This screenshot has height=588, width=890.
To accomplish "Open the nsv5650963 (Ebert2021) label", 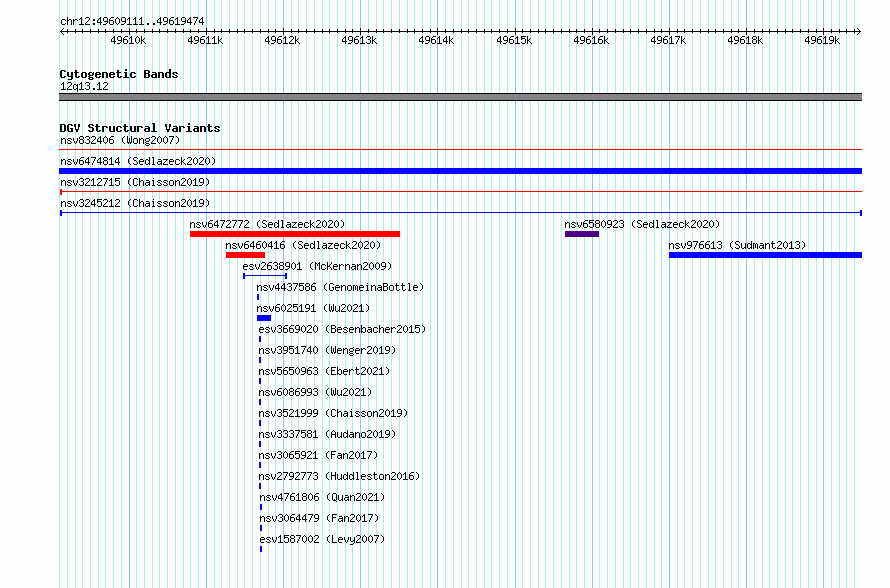I will [x=324, y=371].
